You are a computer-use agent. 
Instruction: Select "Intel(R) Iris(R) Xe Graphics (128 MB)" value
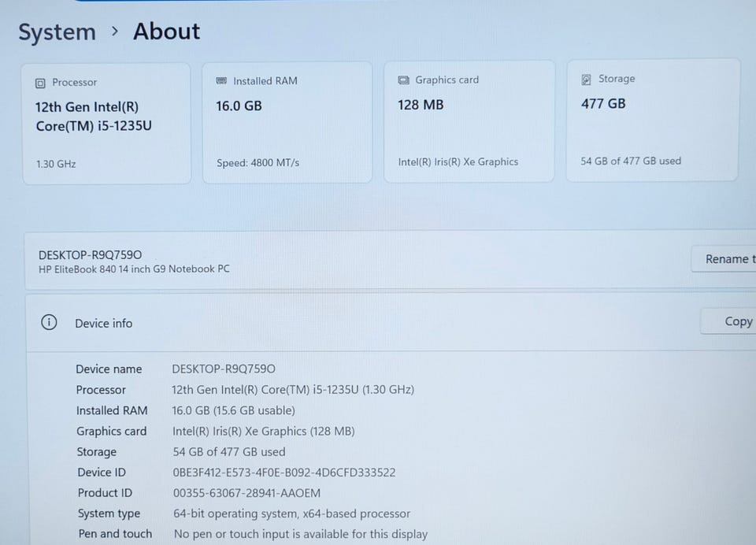[264, 431]
